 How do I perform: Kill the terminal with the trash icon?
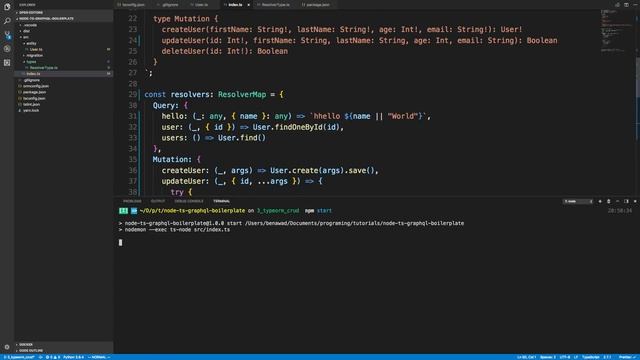pyautogui.click(x=609, y=201)
